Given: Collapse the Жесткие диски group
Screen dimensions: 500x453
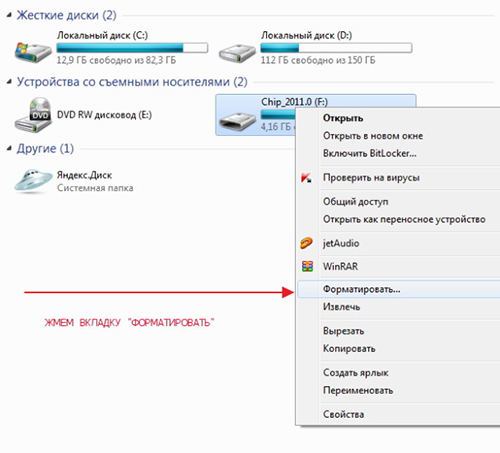Looking at the screenshot, I should pos(9,15).
